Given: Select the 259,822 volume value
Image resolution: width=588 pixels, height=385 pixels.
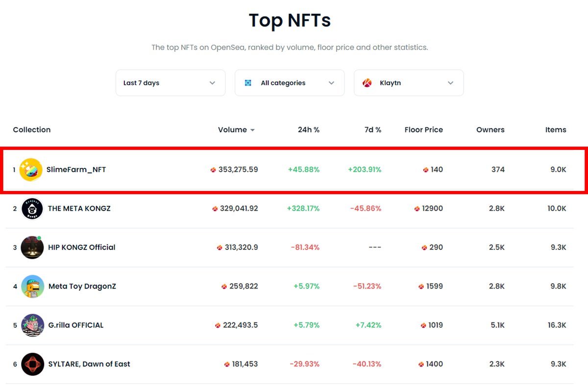Looking at the screenshot, I should point(244,286).
